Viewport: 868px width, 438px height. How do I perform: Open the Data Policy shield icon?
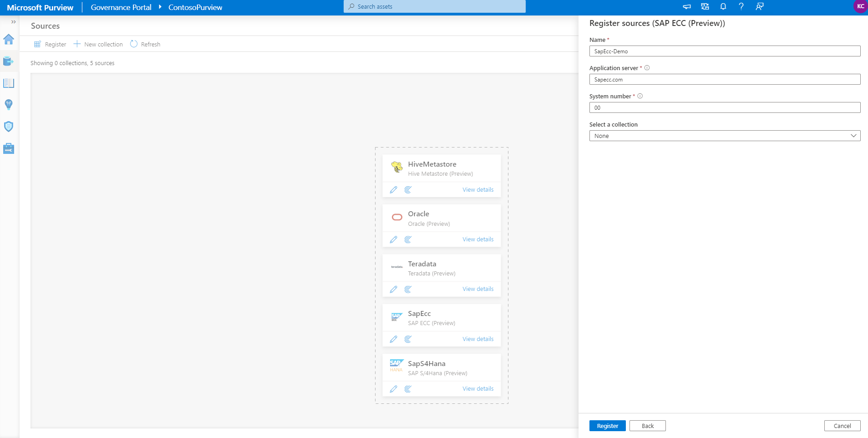coord(9,127)
